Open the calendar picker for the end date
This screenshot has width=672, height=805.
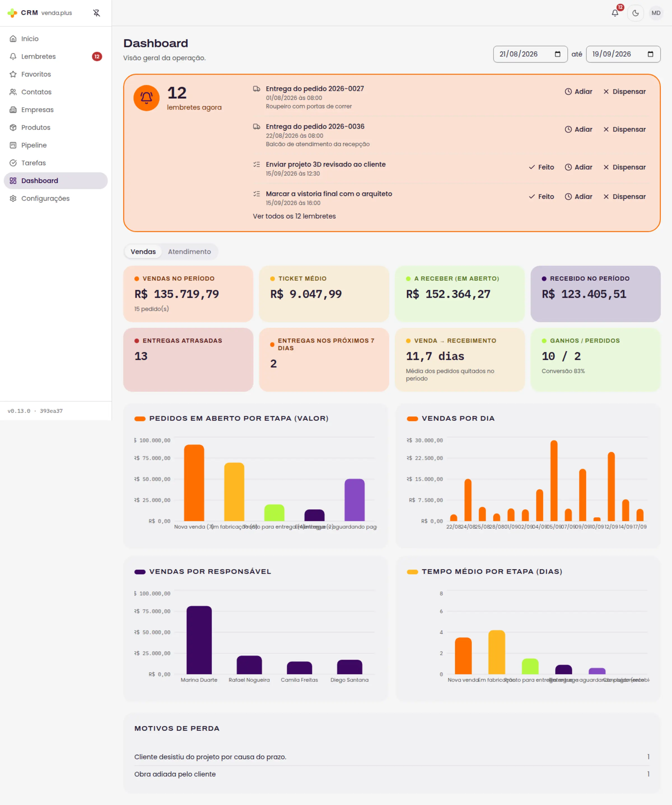tap(650, 54)
